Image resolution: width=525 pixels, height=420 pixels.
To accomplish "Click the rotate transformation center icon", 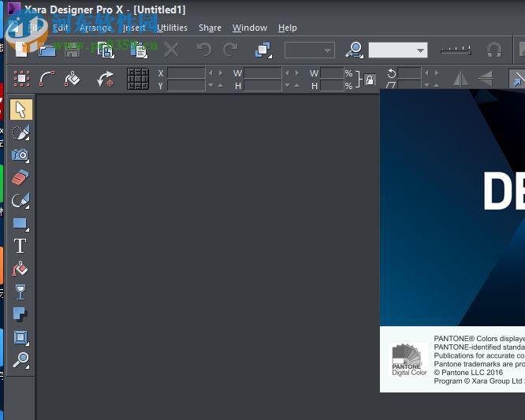I will [105, 79].
